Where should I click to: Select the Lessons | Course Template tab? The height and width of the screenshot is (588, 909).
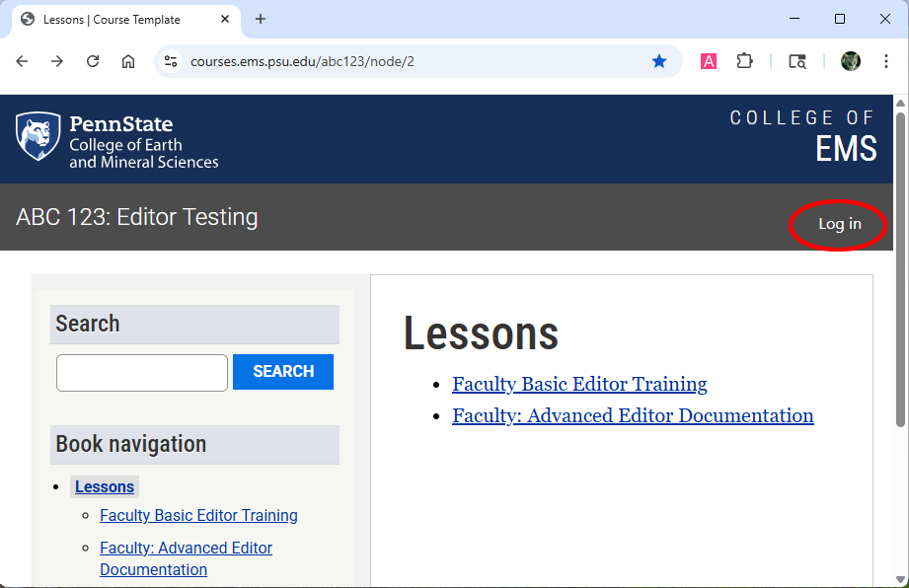click(112, 19)
